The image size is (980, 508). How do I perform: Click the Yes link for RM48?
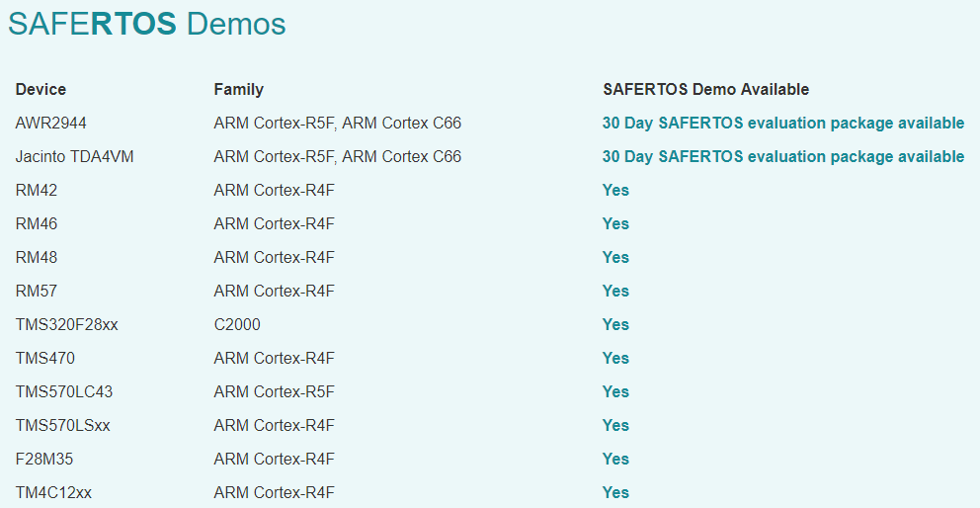615,257
